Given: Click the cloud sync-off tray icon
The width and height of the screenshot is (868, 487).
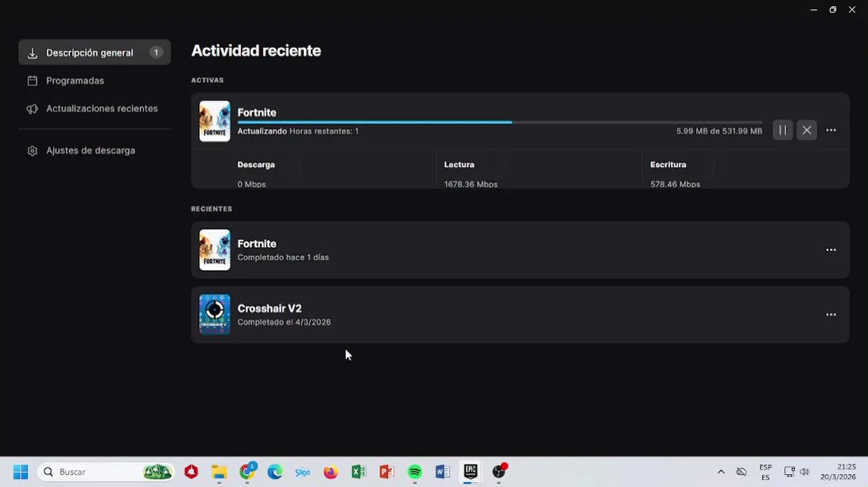Looking at the screenshot, I should (x=742, y=471).
